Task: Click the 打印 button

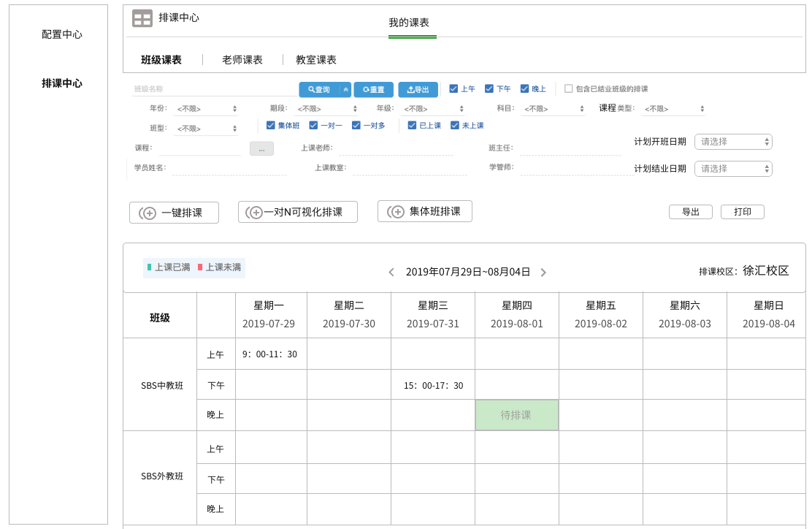Action: coord(743,212)
